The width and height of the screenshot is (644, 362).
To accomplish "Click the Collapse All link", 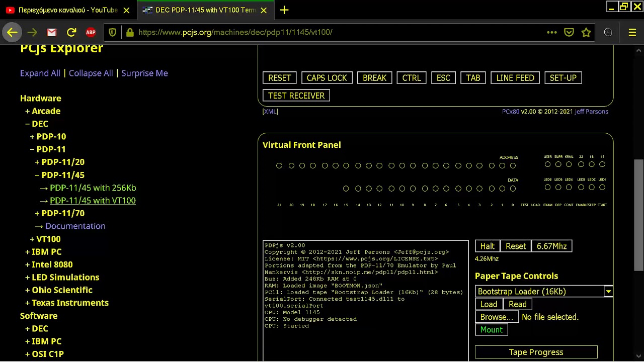I will click(x=91, y=73).
